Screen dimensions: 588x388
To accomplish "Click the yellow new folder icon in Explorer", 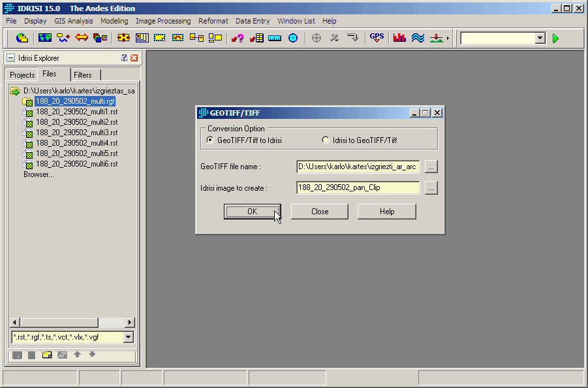I will coord(47,355).
